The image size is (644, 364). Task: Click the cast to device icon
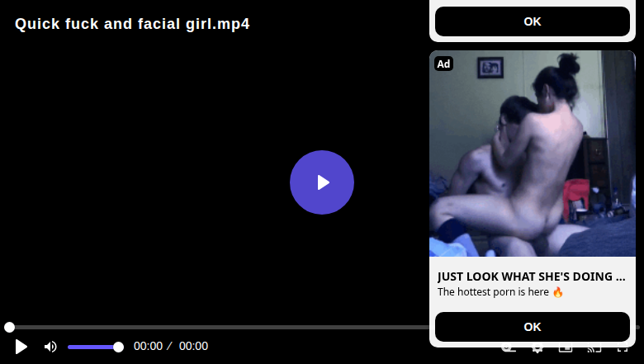(x=594, y=350)
